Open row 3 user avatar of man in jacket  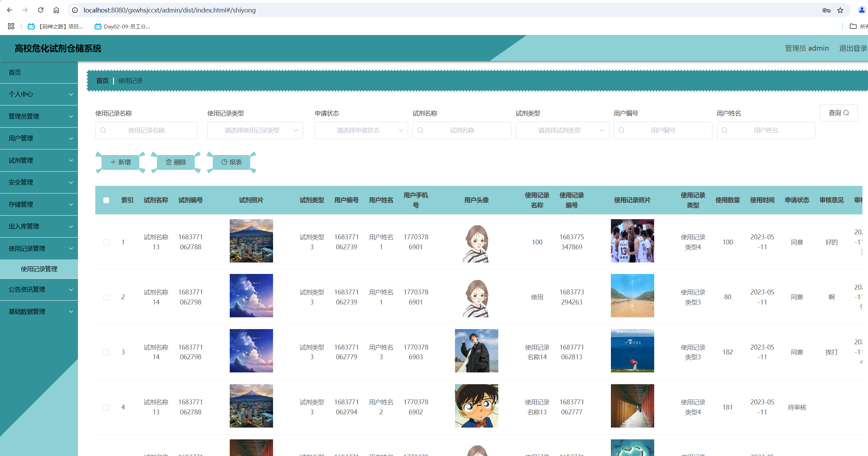(x=476, y=351)
